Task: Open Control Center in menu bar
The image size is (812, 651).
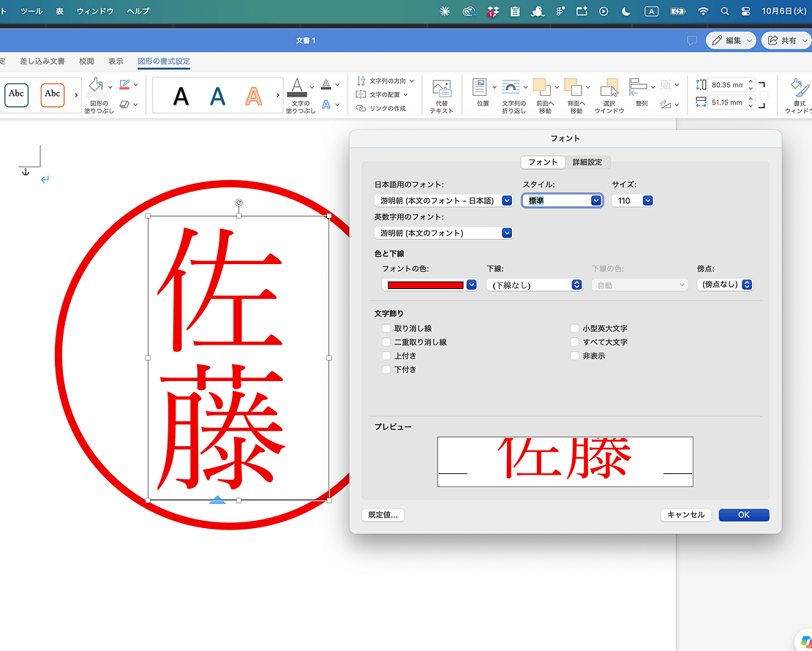Action: point(745,11)
